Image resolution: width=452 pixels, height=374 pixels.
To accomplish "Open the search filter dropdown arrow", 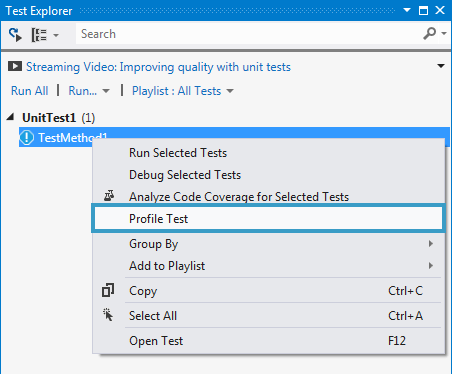I will [444, 33].
